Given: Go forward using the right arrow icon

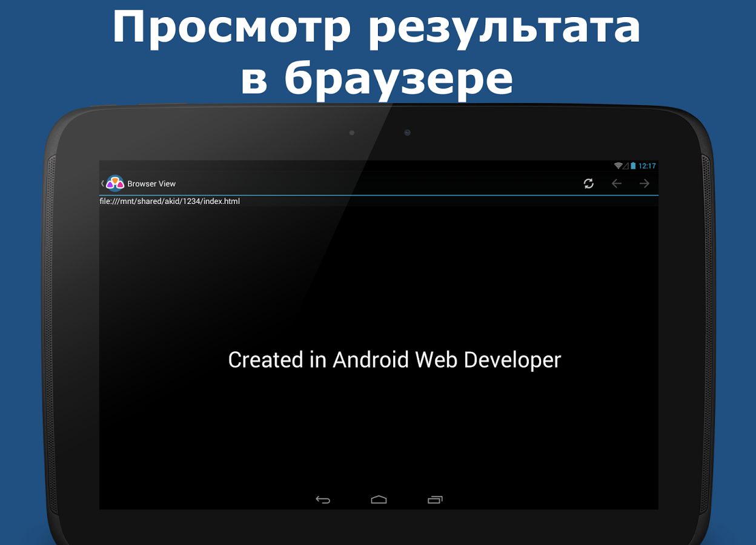Looking at the screenshot, I should 645,183.
